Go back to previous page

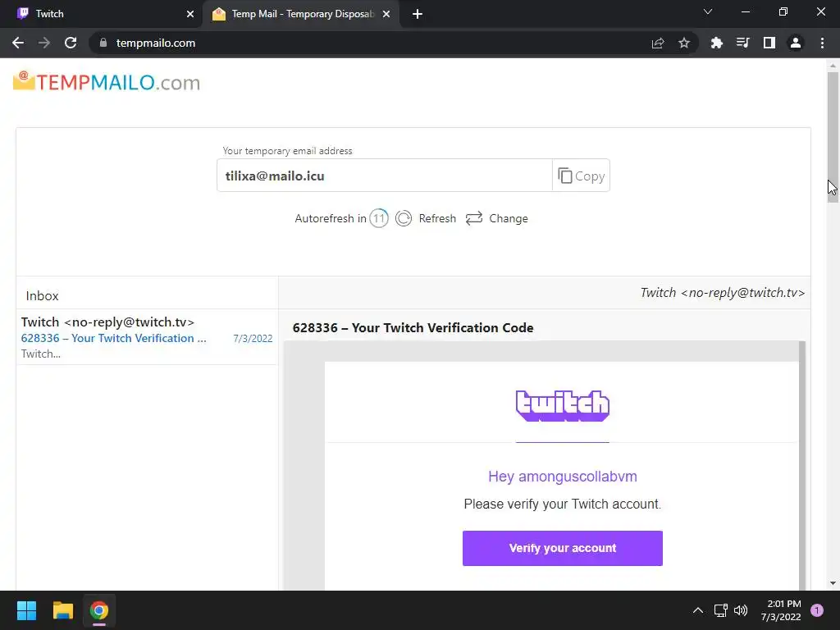pyautogui.click(x=18, y=43)
